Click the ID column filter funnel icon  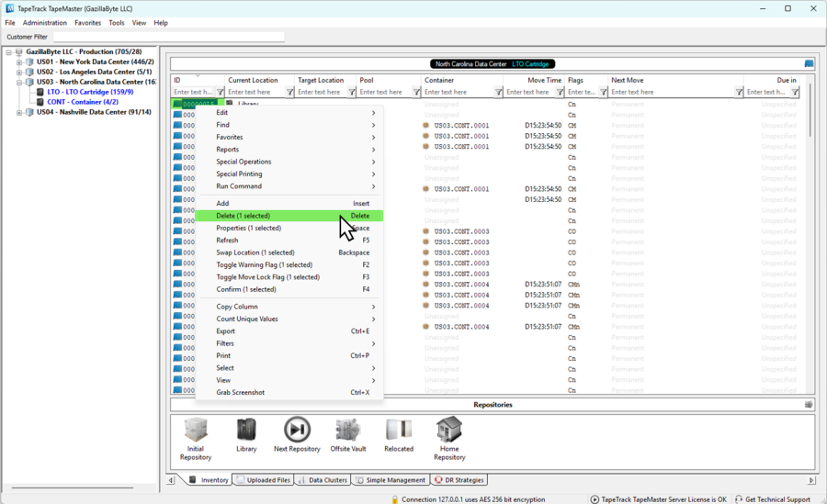click(x=220, y=92)
